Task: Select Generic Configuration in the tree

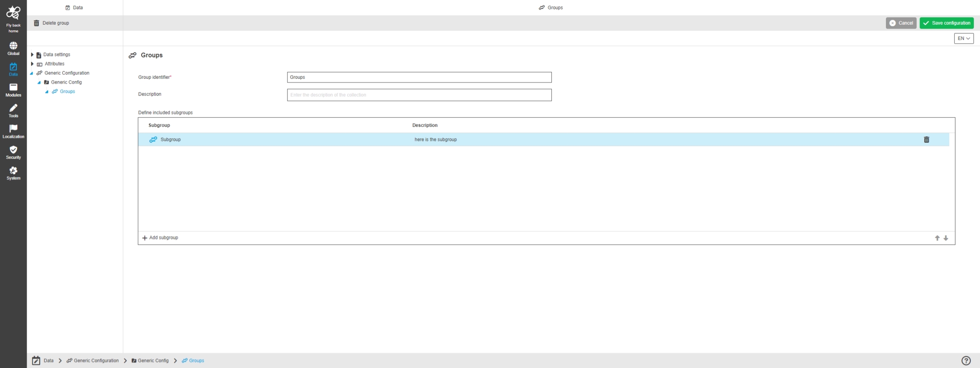Action: click(67, 73)
